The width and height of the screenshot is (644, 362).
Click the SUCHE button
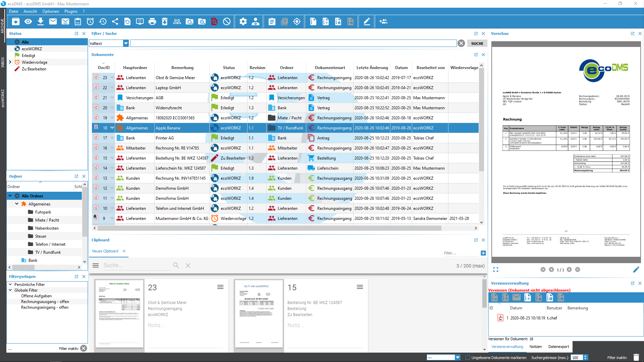(x=477, y=44)
